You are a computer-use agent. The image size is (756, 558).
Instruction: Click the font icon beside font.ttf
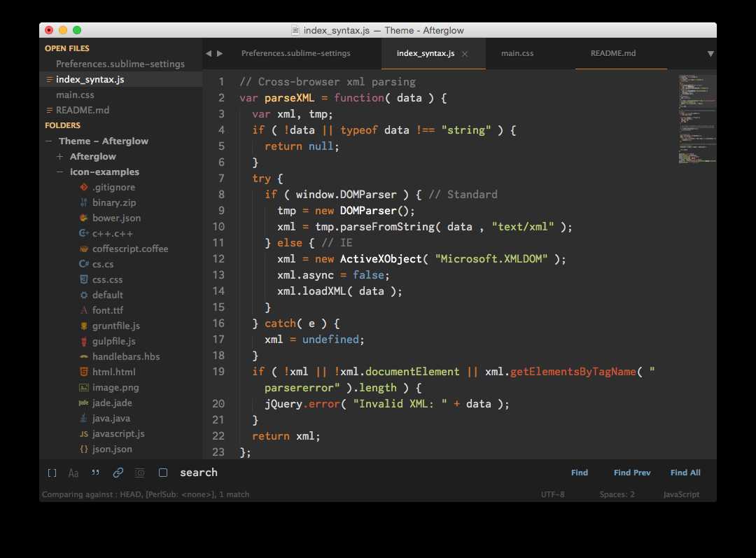(84, 310)
